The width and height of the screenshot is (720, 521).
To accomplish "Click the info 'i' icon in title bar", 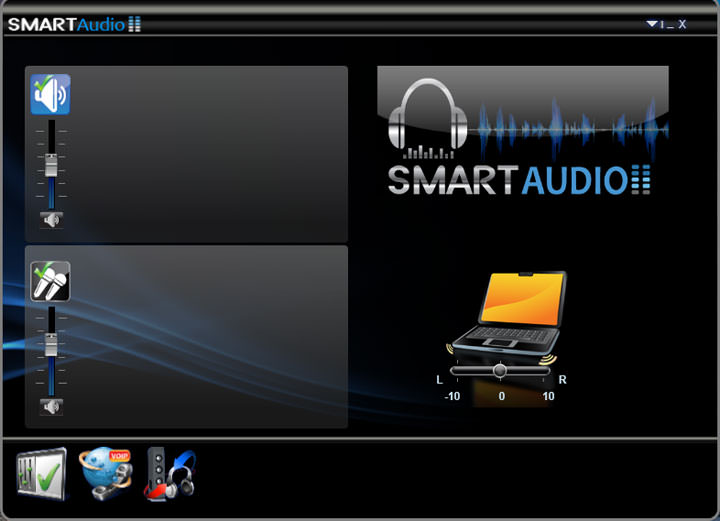I will 661,24.
